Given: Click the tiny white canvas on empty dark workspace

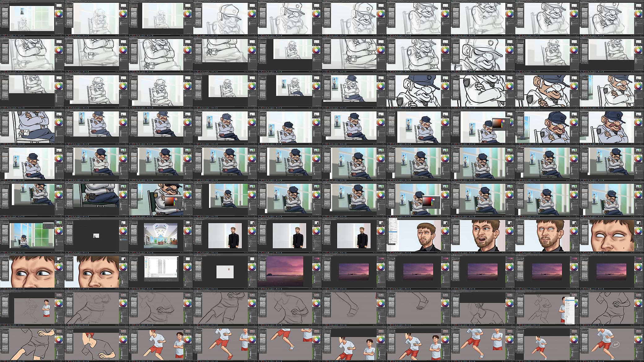Looking at the screenshot, I should click(96, 236).
